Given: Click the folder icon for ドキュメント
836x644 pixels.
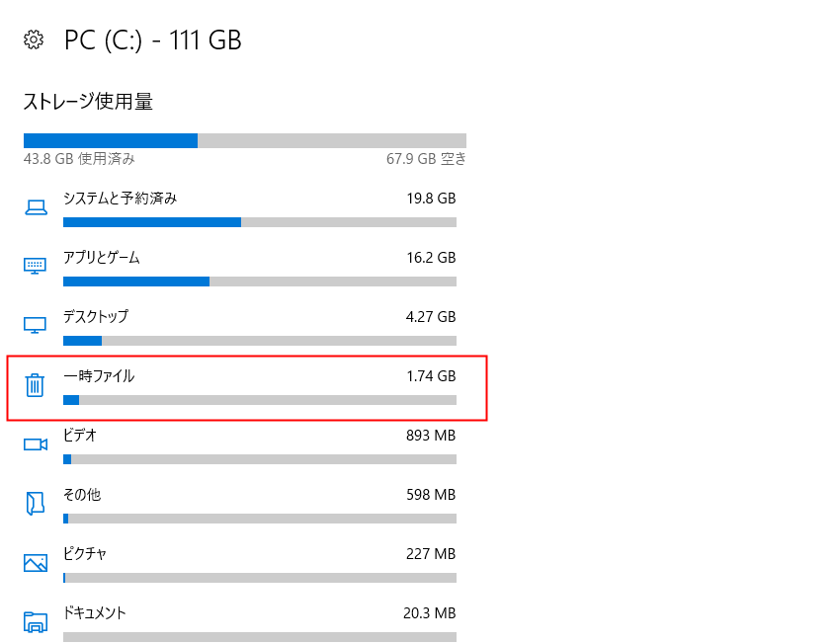Looking at the screenshot, I should pos(36,621).
